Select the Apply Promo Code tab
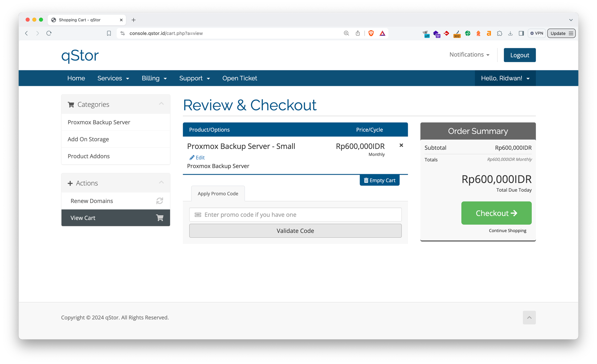Screen dimensions: 597x364 (218, 193)
